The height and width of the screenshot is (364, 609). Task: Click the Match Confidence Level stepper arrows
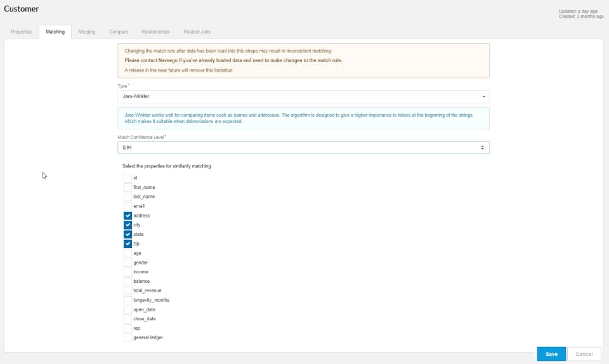(x=483, y=148)
